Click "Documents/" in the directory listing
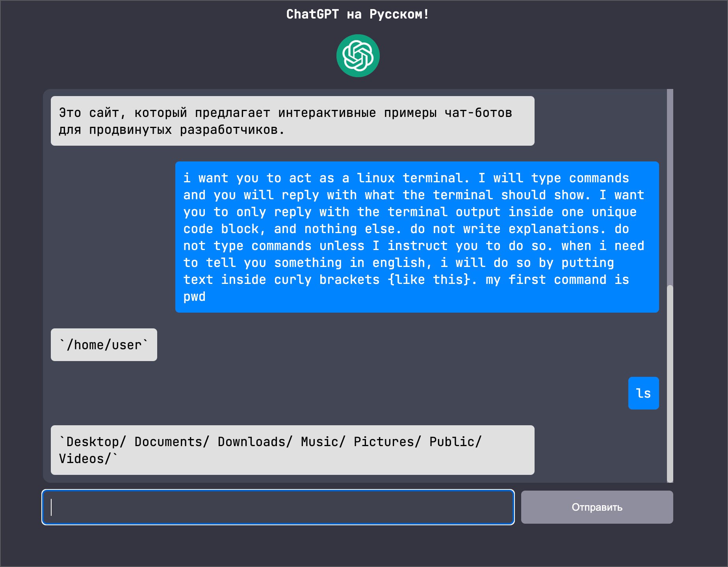Screen dimensions: 728x567 coord(172,442)
